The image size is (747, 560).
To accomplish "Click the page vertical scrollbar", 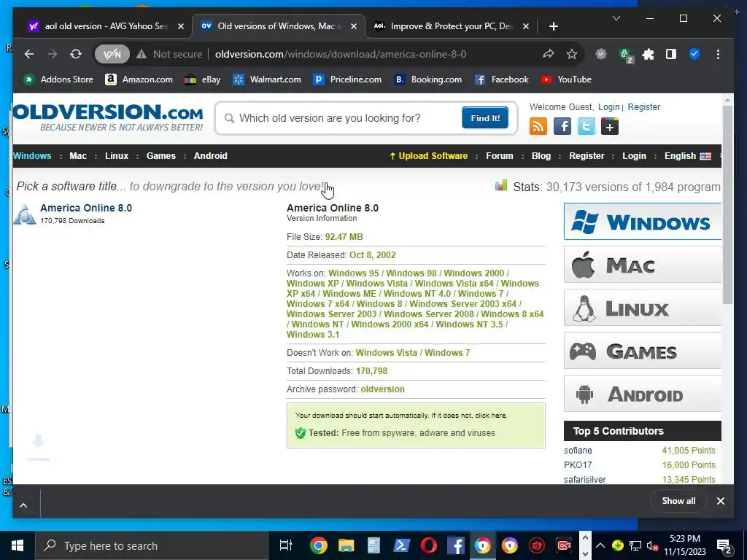I will pyautogui.click(x=727, y=205).
